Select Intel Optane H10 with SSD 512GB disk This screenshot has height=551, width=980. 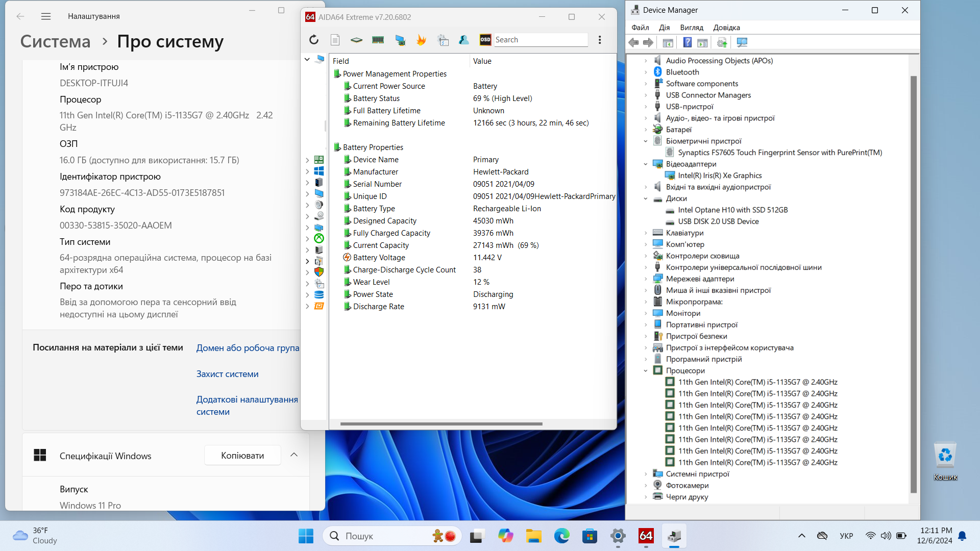point(732,210)
